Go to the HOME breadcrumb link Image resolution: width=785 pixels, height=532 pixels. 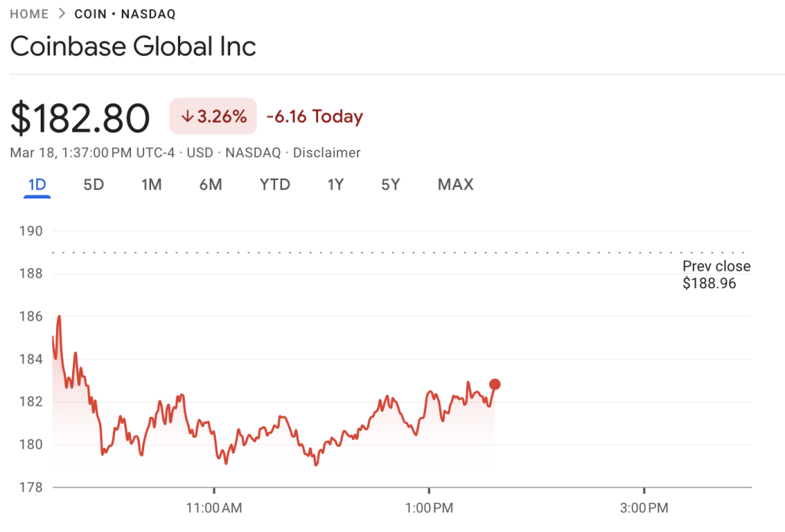[x=29, y=15]
